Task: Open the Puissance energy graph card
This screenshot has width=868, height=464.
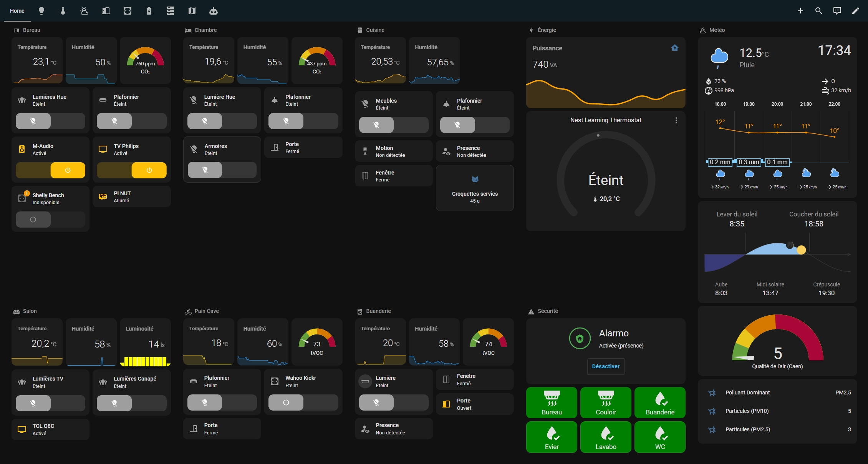Action: click(x=606, y=72)
